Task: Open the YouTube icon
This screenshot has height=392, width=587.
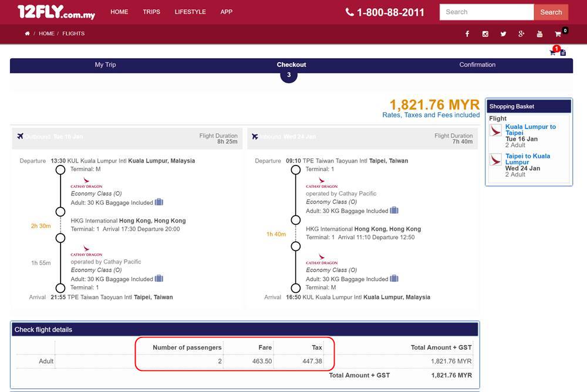Action: pyautogui.click(x=539, y=33)
